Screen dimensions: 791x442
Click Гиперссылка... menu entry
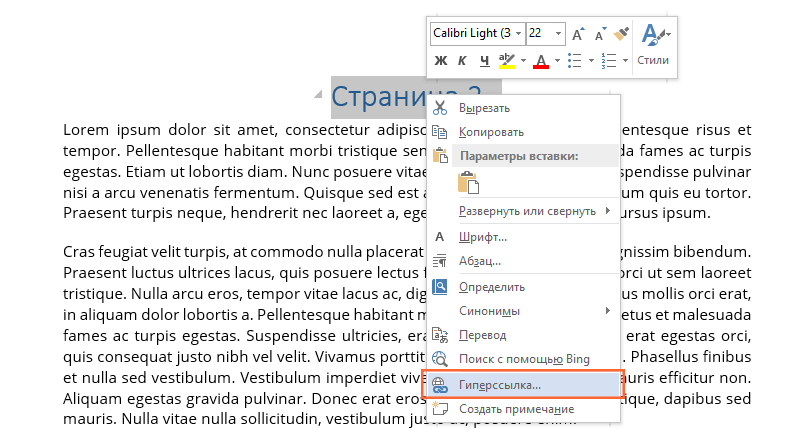point(523,385)
